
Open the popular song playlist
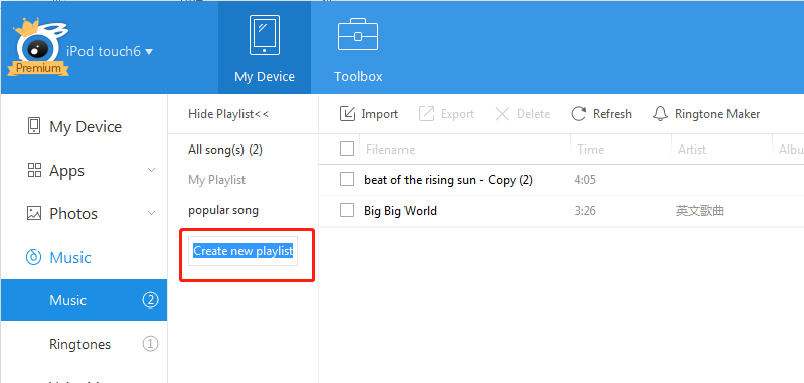[x=223, y=210]
